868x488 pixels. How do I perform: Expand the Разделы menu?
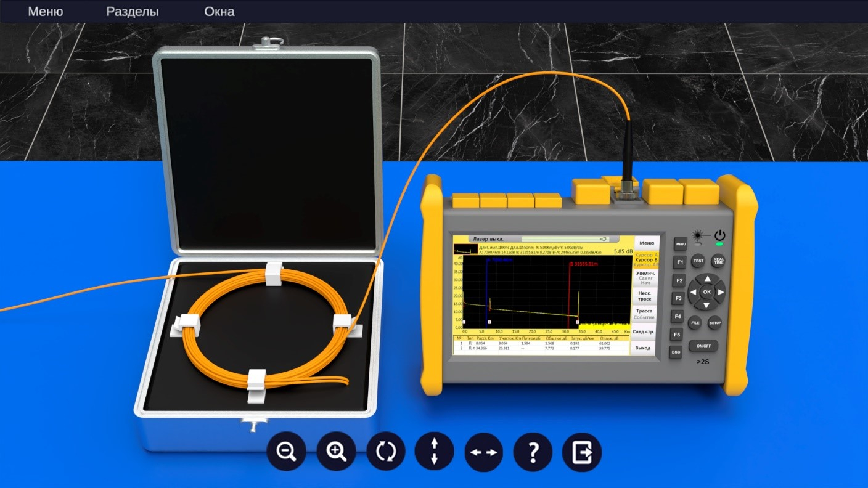click(132, 12)
